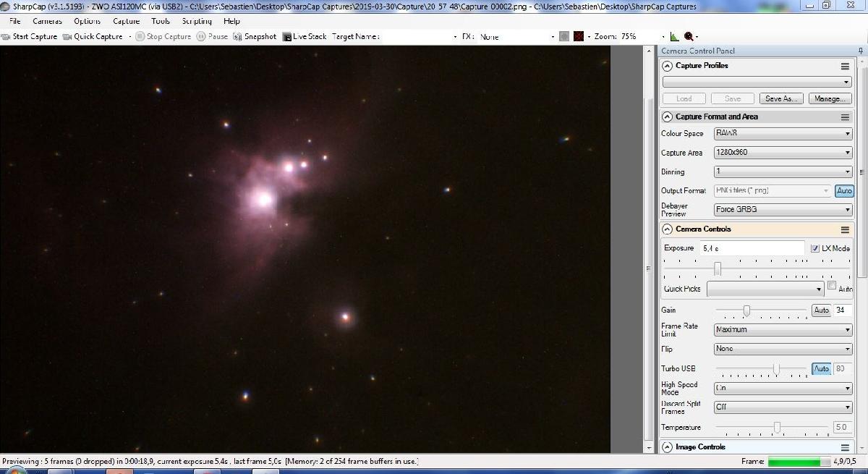868x474 pixels.
Task: Click the SharpCap title bar icon
Action: (5, 7)
